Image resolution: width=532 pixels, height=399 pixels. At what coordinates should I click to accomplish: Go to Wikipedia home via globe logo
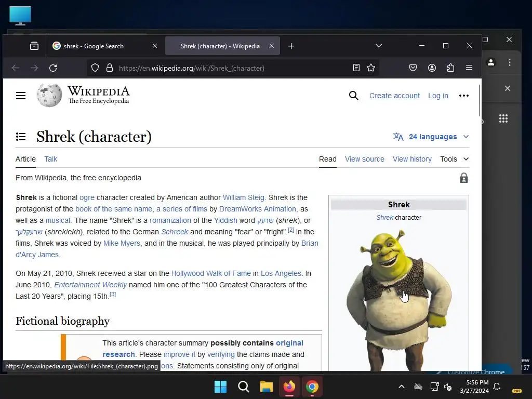coord(49,96)
